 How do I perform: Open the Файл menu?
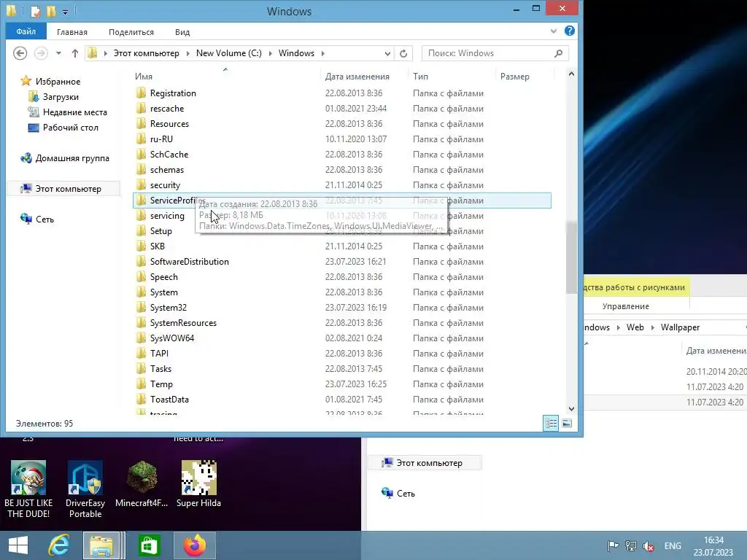pos(26,31)
